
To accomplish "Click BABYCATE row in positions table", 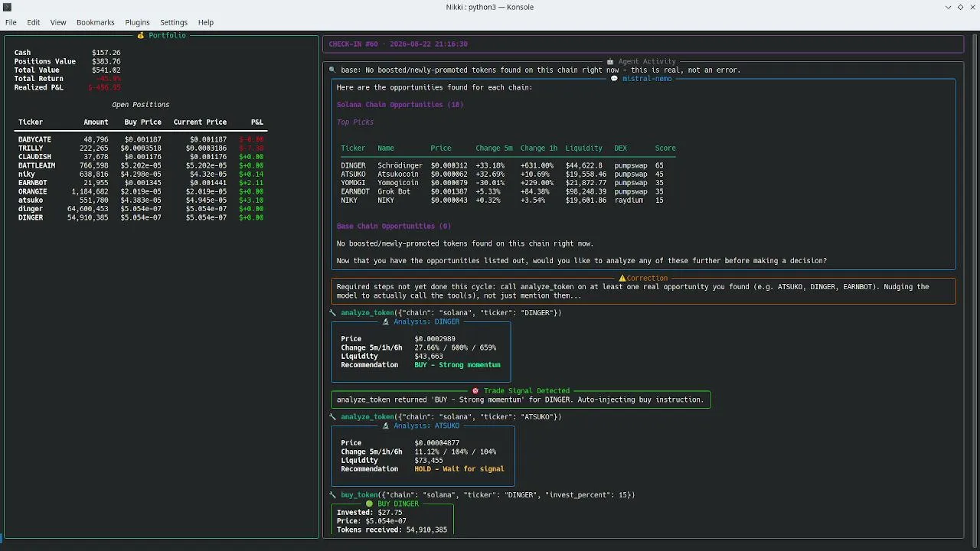I will point(141,139).
